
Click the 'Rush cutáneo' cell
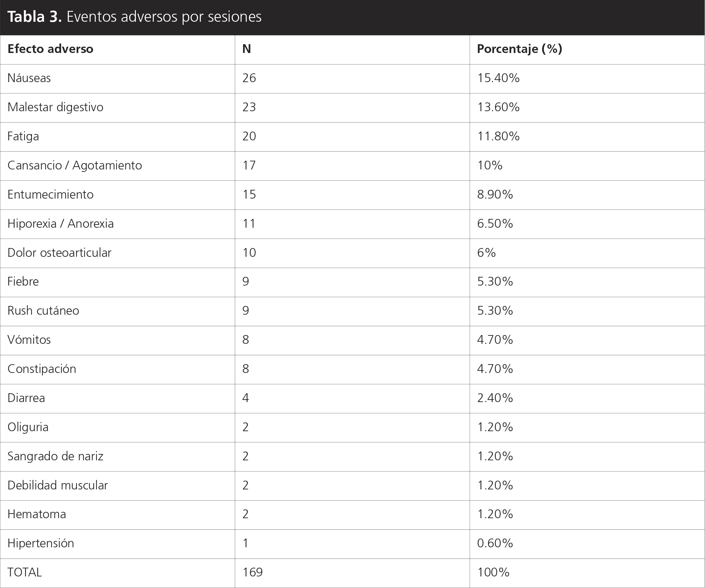(x=43, y=310)
